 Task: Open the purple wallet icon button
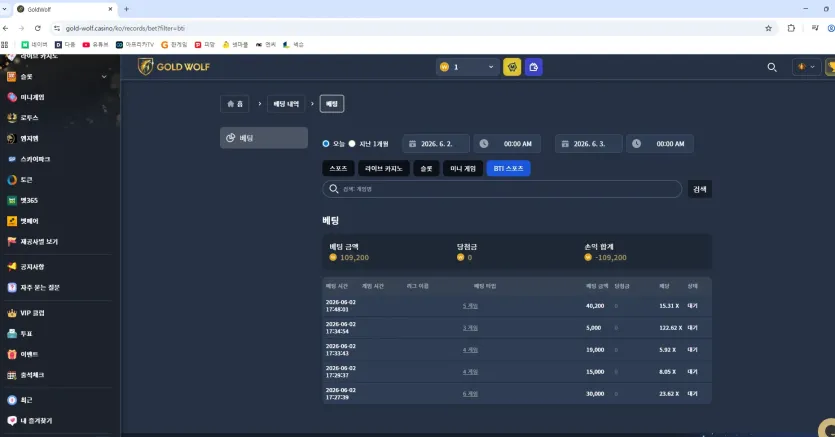click(534, 67)
